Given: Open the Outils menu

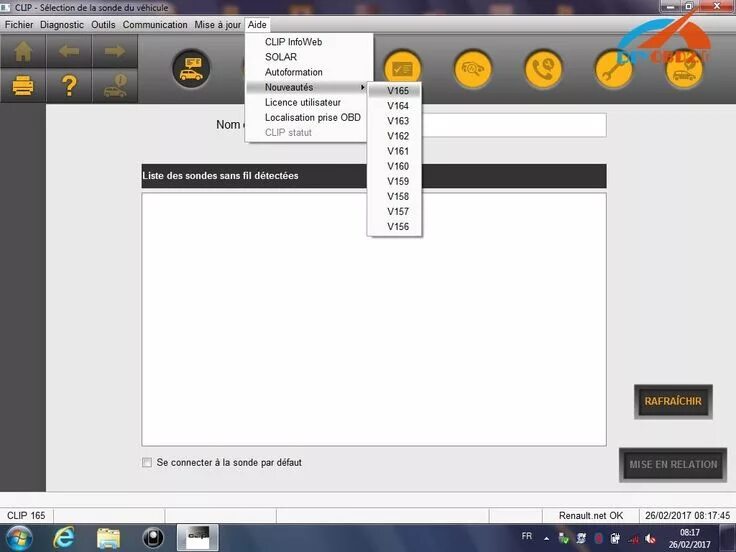Looking at the screenshot, I should click(x=103, y=25).
